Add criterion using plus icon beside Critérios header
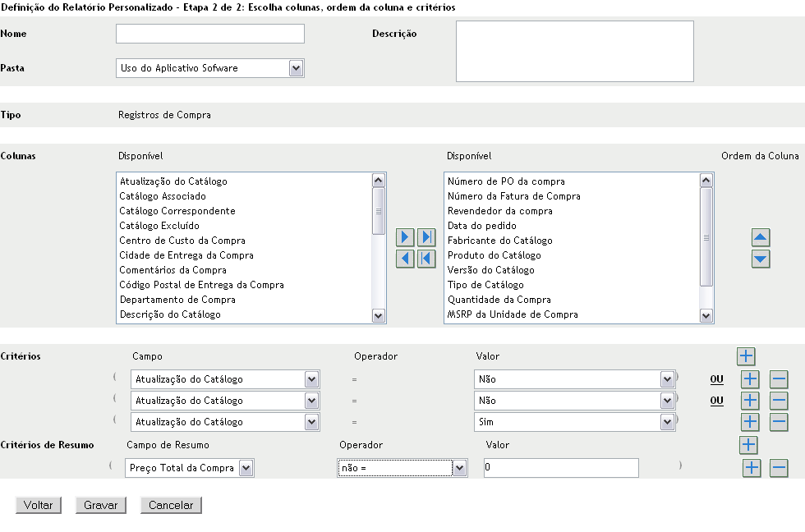 746,356
